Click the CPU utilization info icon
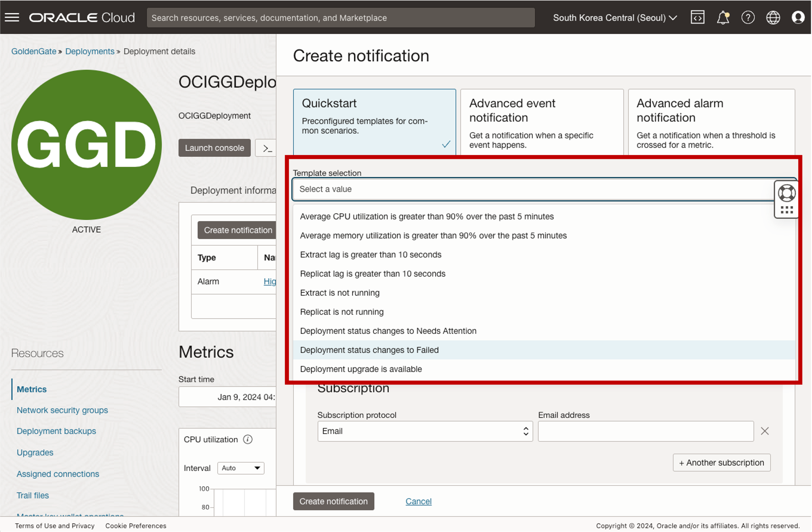 click(248, 439)
